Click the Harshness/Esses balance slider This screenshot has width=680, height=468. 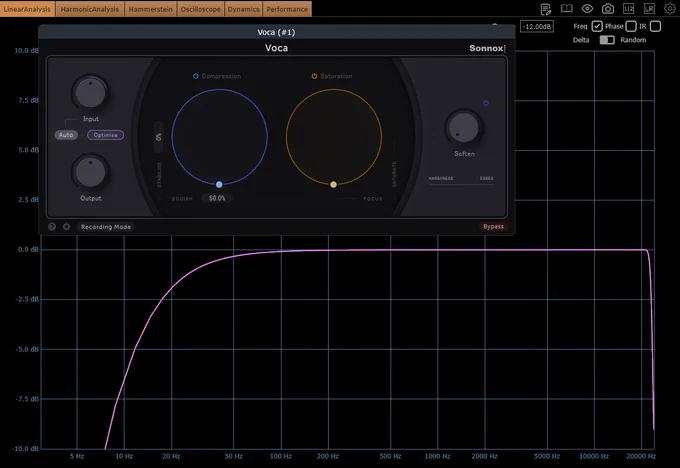pos(461,184)
